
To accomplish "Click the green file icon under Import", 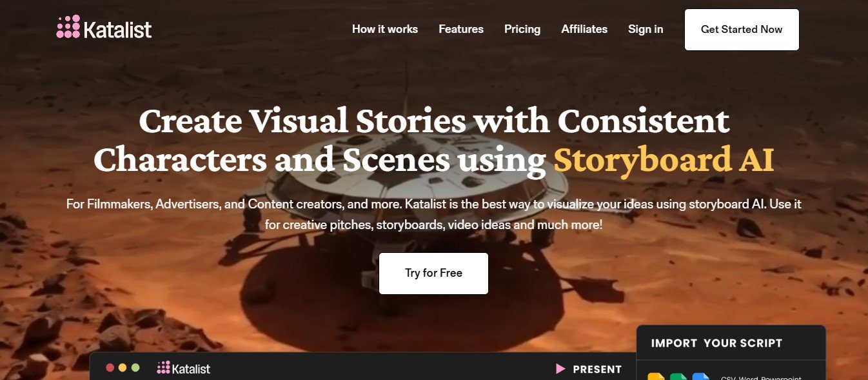I will point(678,377).
